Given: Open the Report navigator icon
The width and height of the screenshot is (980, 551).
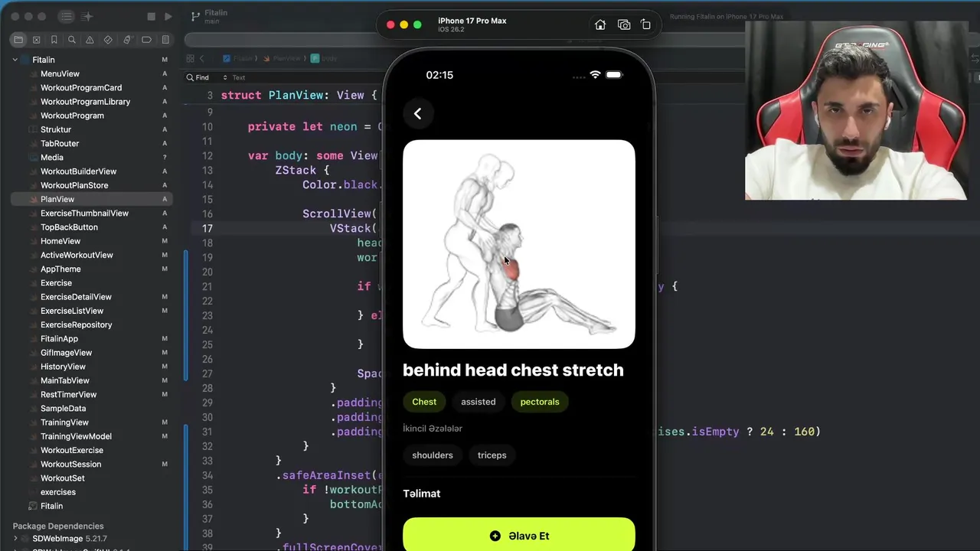Looking at the screenshot, I should pos(165,40).
